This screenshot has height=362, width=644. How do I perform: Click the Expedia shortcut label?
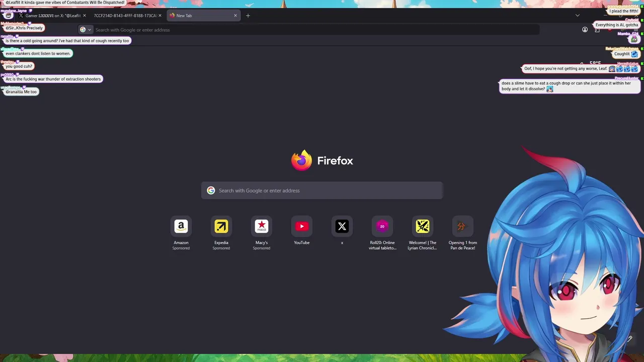(221, 243)
